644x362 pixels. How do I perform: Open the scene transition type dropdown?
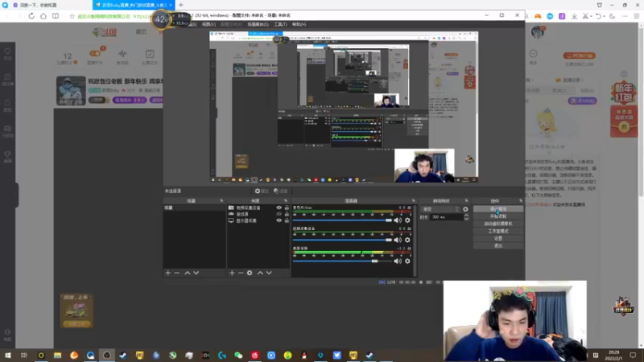(x=440, y=209)
